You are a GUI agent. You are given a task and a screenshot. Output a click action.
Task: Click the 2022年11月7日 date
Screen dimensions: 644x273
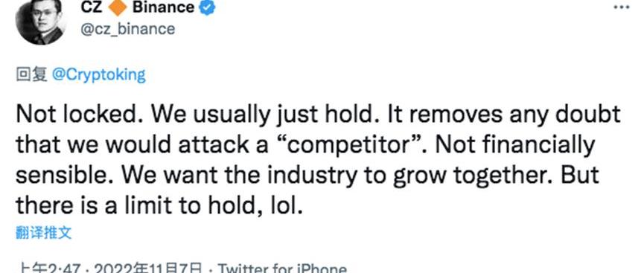click(149, 269)
